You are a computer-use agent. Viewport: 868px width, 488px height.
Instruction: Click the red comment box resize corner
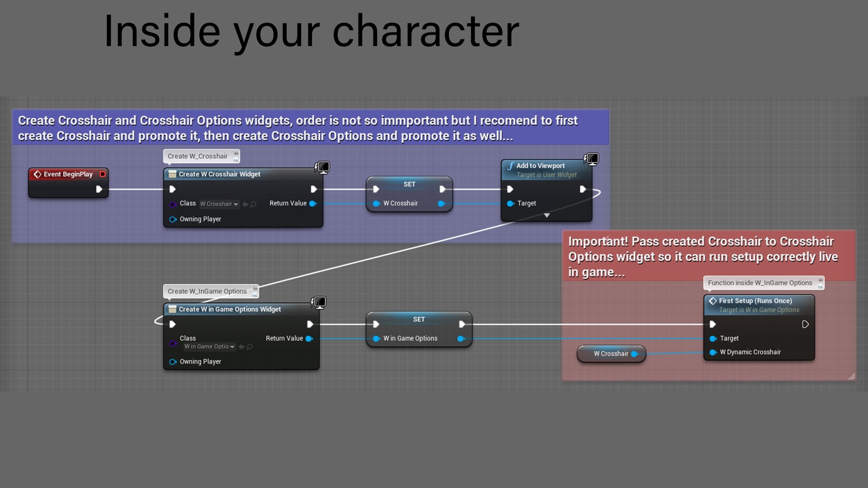click(852, 376)
